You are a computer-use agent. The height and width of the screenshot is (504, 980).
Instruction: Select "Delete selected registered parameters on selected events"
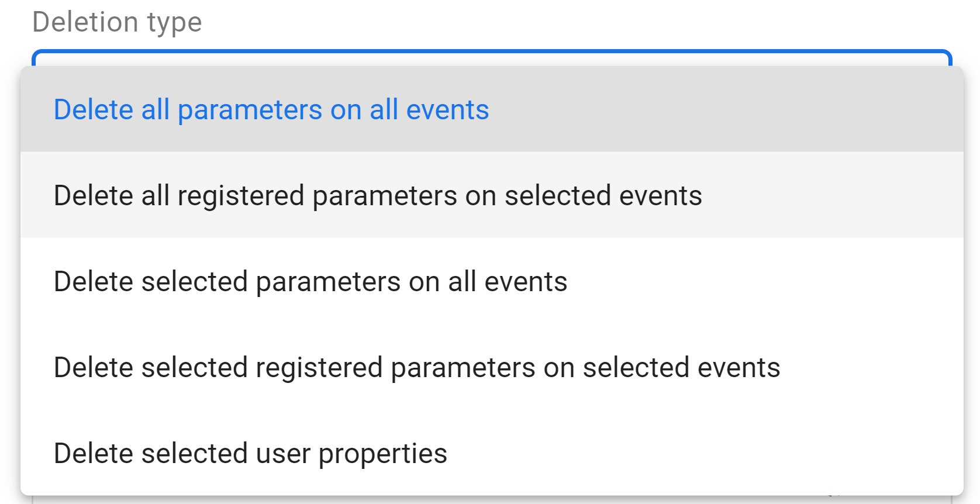coord(416,367)
